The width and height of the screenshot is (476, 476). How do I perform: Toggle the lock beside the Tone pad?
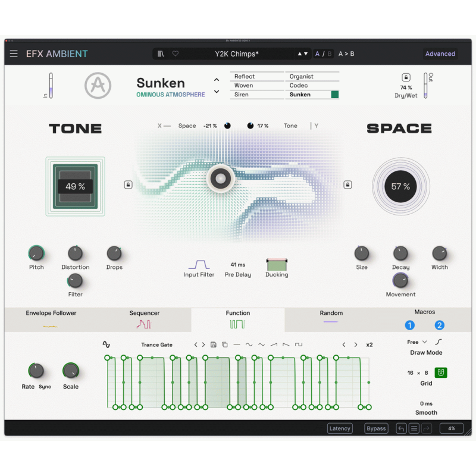click(x=128, y=184)
